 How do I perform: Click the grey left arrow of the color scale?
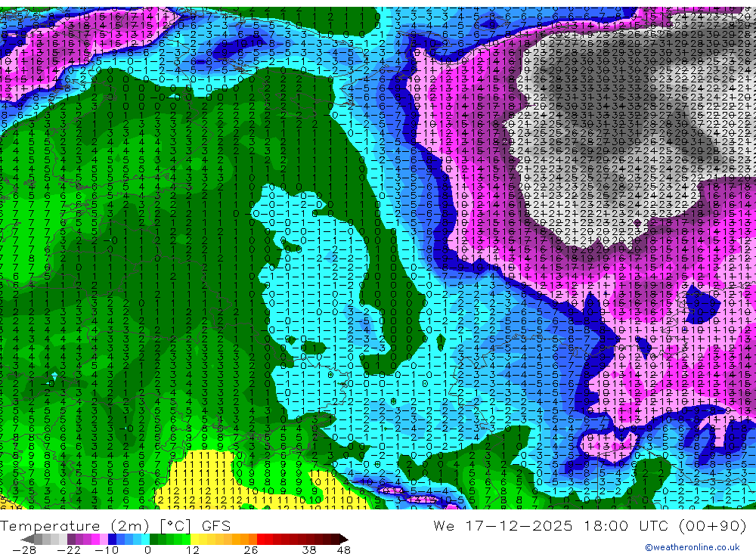27,540
